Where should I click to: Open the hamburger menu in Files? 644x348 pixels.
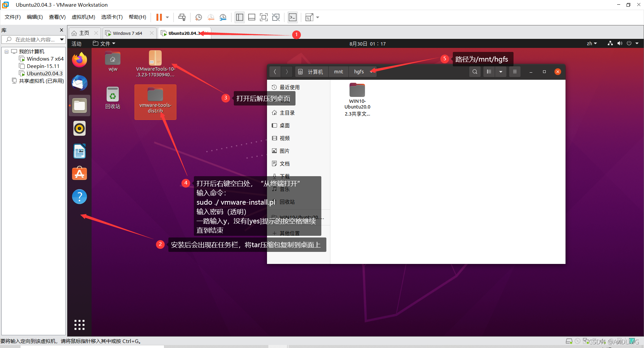[x=515, y=72]
